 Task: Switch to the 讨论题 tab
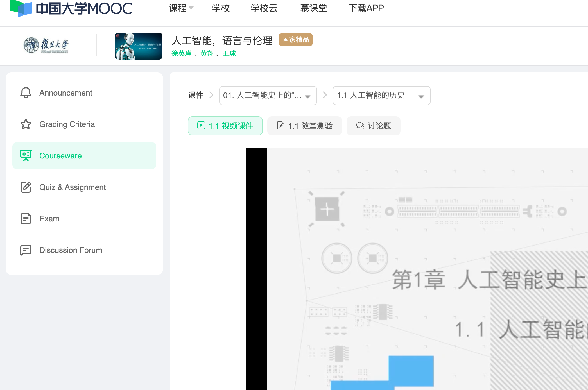(373, 126)
